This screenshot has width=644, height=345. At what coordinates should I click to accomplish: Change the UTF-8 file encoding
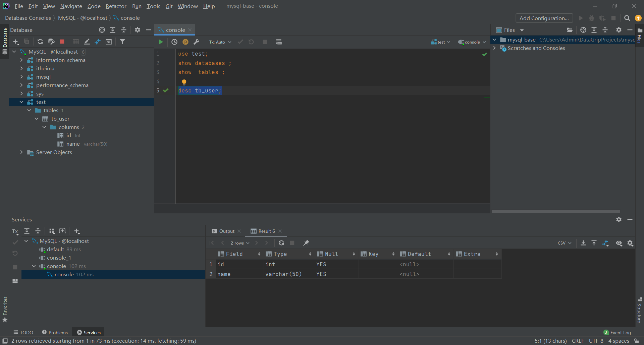click(x=596, y=341)
